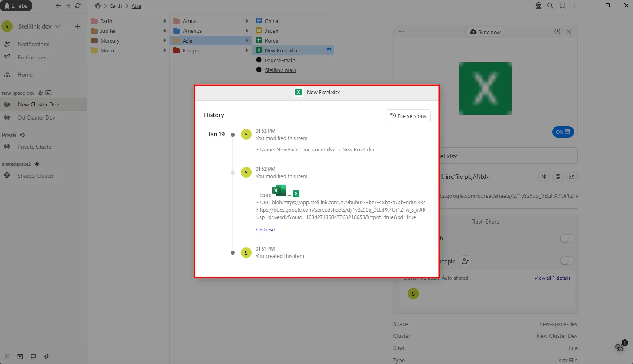Enable the people sharing switch
Viewport: 633px width, 364px height.
(567, 261)
